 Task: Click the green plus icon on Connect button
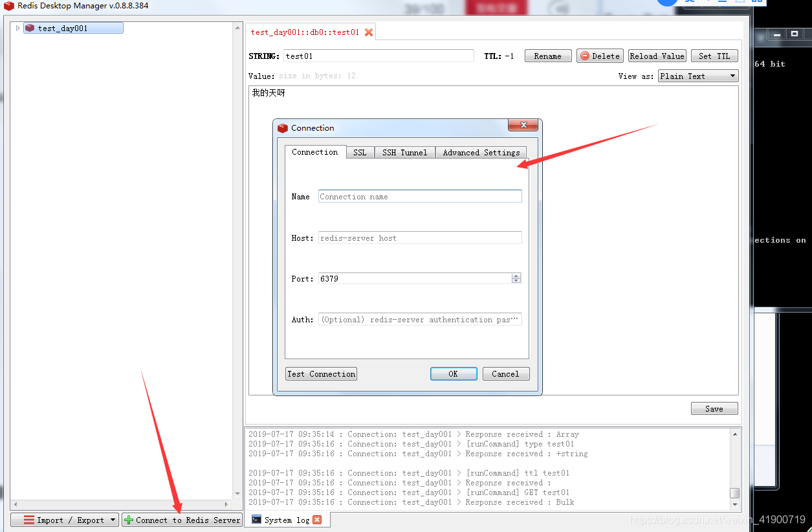129,520
